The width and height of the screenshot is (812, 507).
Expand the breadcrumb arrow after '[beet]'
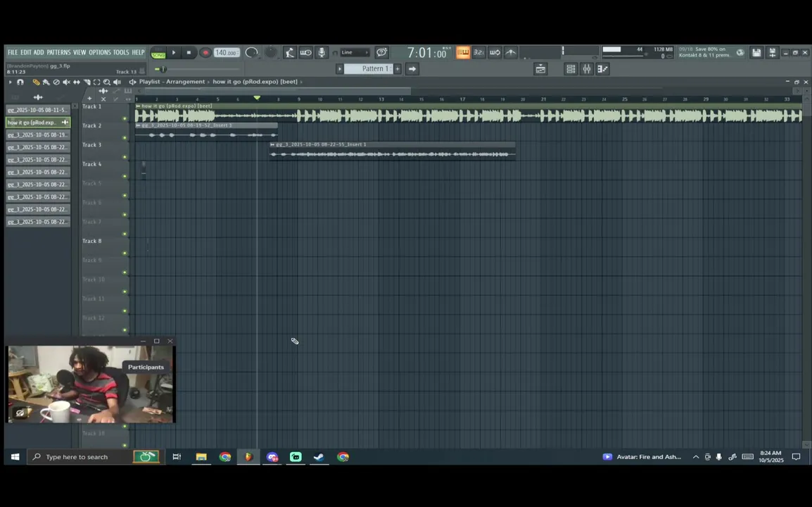point(301,82)
